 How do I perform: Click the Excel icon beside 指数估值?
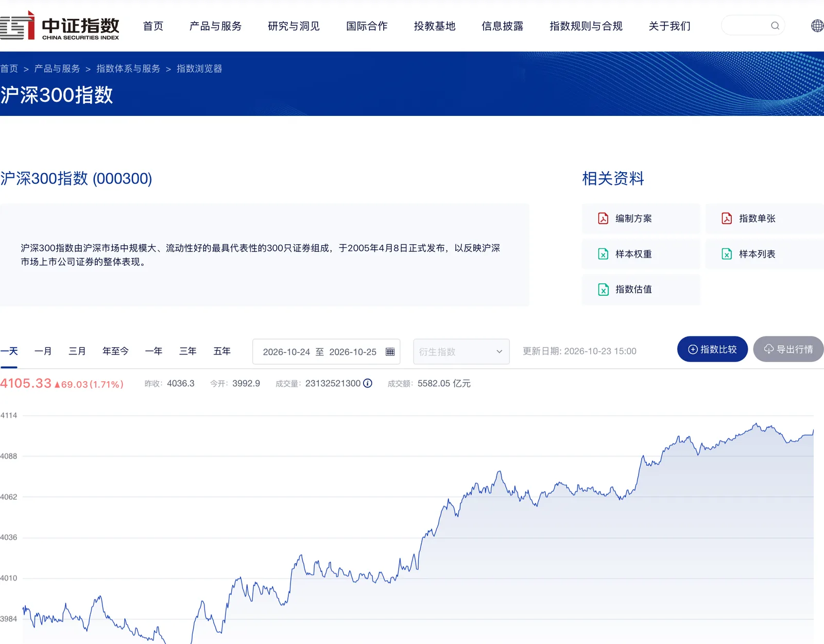click(x=603, y=290)
